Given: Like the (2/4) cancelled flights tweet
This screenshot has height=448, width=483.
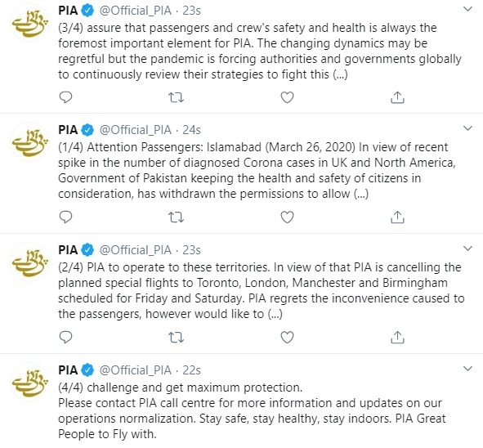Looking at the screenshot, I should click(x=287, y=338).
